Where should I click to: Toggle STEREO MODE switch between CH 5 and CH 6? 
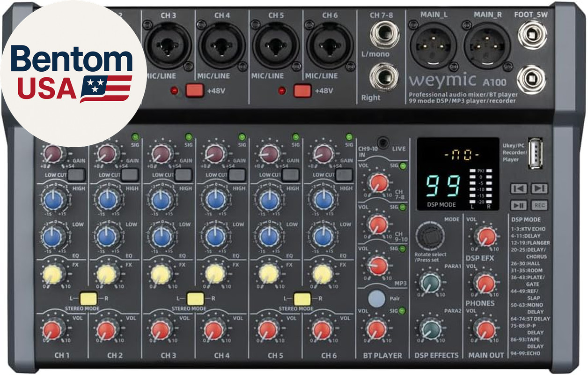pyautogui.click(x=302, y=299)
